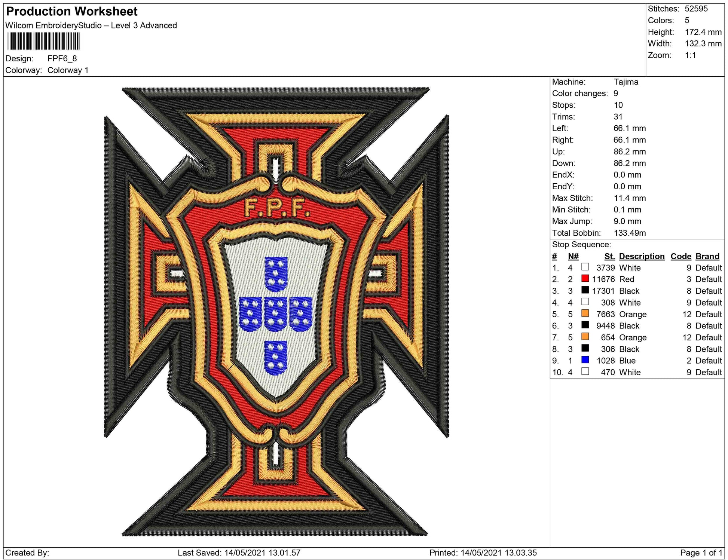Click the red swatch in stop 2

click(585, 279)
